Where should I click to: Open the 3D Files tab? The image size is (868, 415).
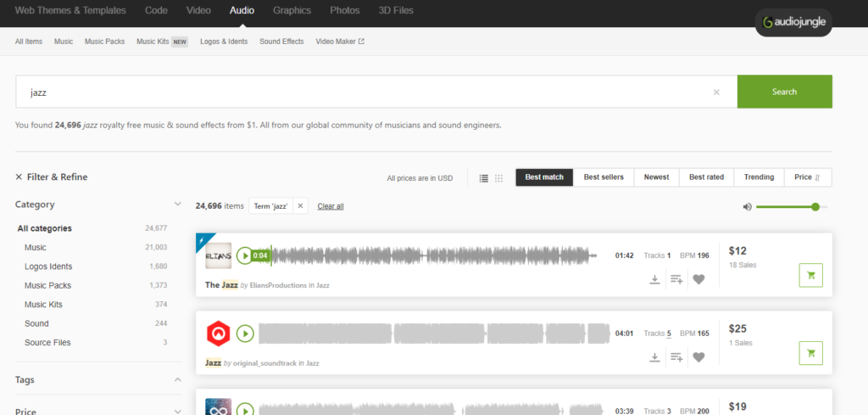(396, 10)
